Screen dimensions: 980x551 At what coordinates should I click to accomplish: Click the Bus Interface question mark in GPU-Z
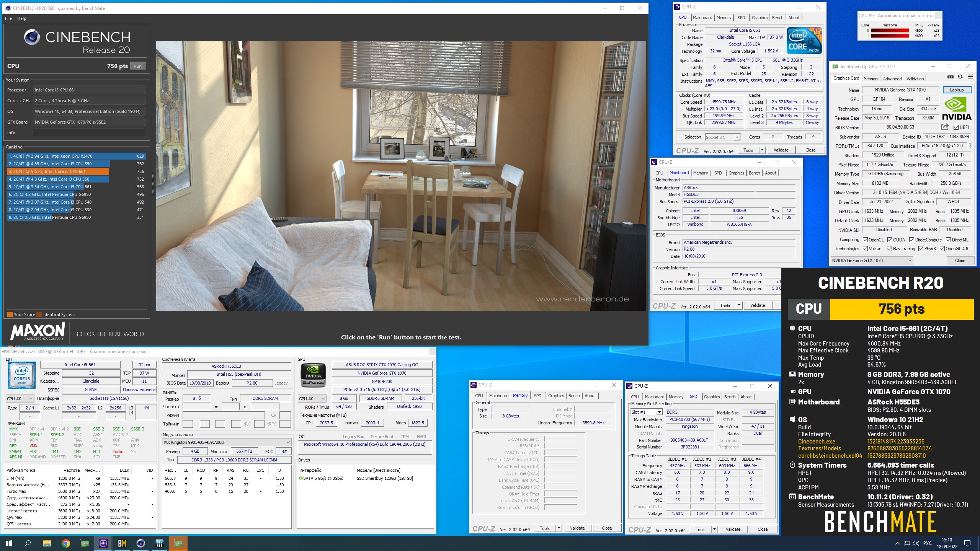coord(970,146)
